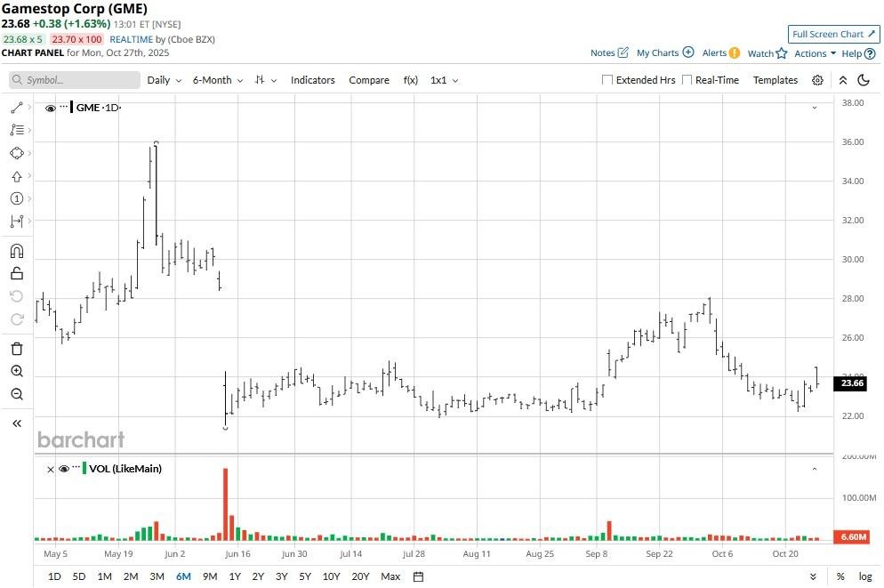884x588 pixels.
Task: Open the Indicators menu
Action: coord(313,80)
